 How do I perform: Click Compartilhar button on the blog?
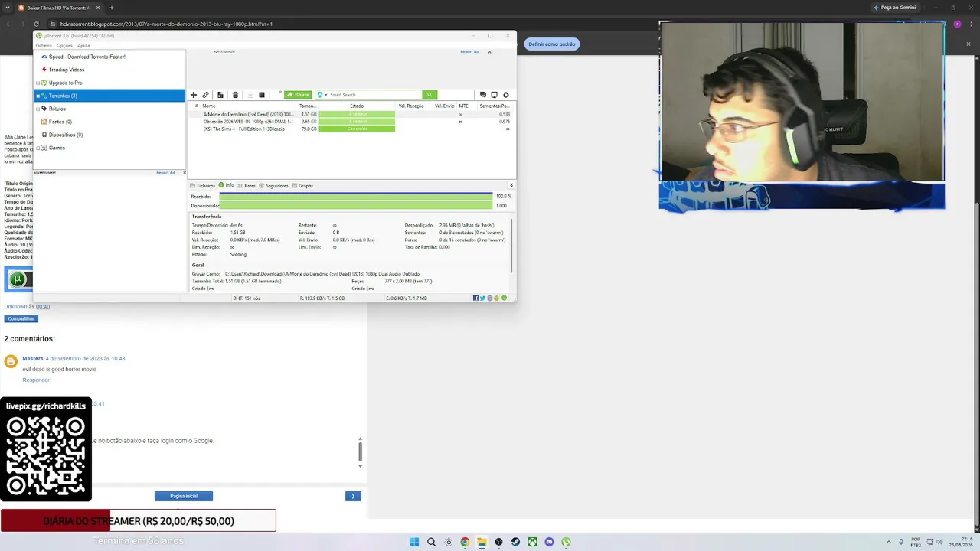point(21,318)
